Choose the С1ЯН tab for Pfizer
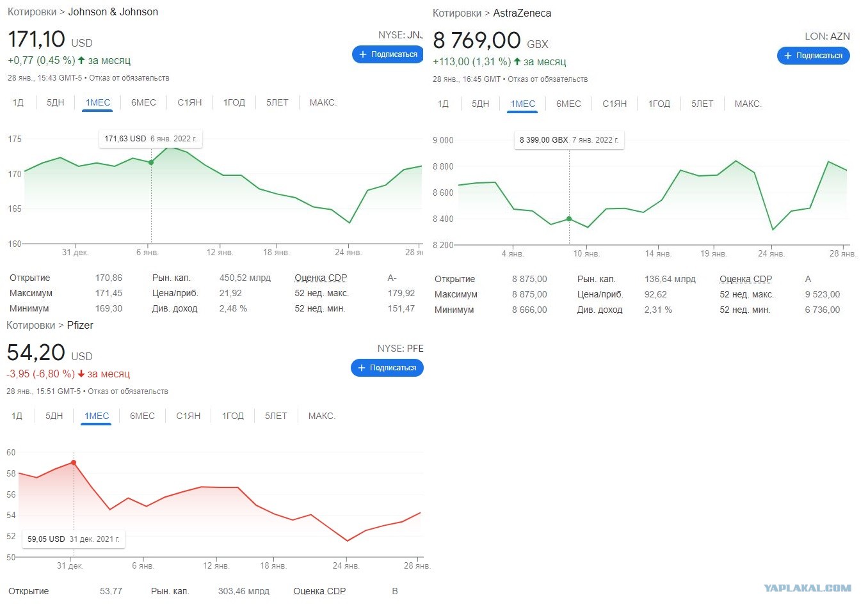Viewport: 868px width, 607px height. click(x=188, y=416)
